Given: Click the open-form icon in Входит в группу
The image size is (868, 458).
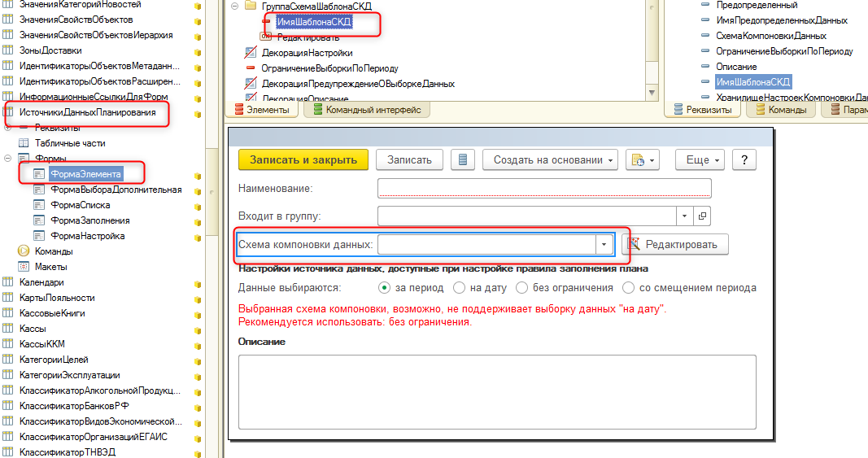Looking at the screenshot, I should [702, 216].
